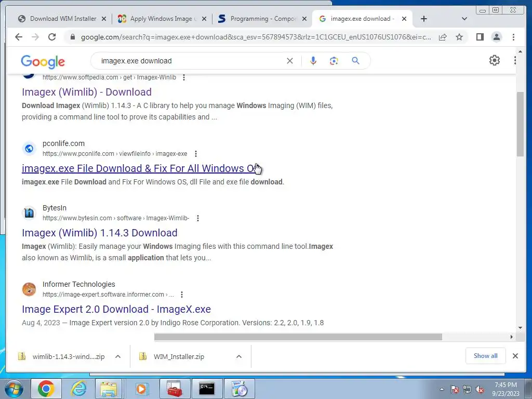Click the forward navigation arrow
This screenshot has height=399, width=532.
click(x=35, y=37)
